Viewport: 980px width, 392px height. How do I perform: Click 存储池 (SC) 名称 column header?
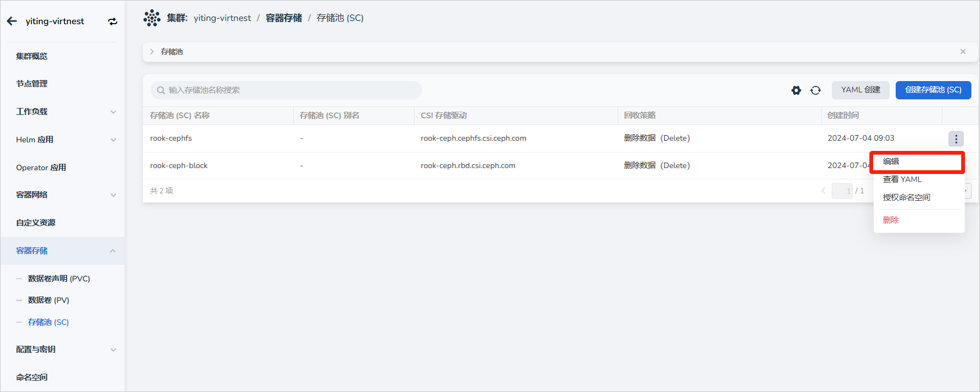coord(180,115)
